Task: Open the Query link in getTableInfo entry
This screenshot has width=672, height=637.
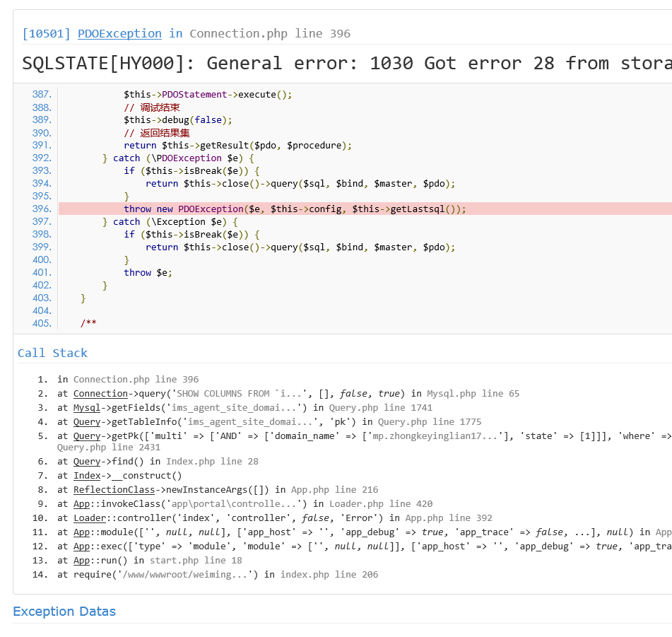Action: [x=87, y=422]
